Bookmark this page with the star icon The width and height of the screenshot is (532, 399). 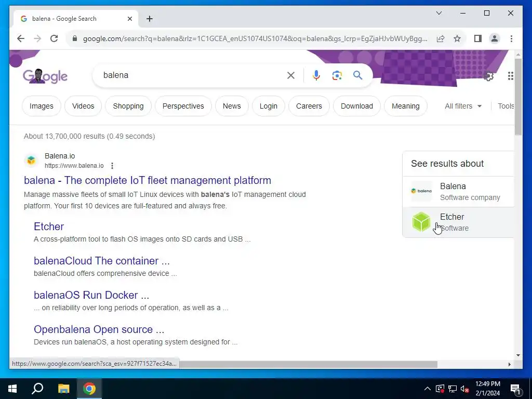(x=457, y=38)
